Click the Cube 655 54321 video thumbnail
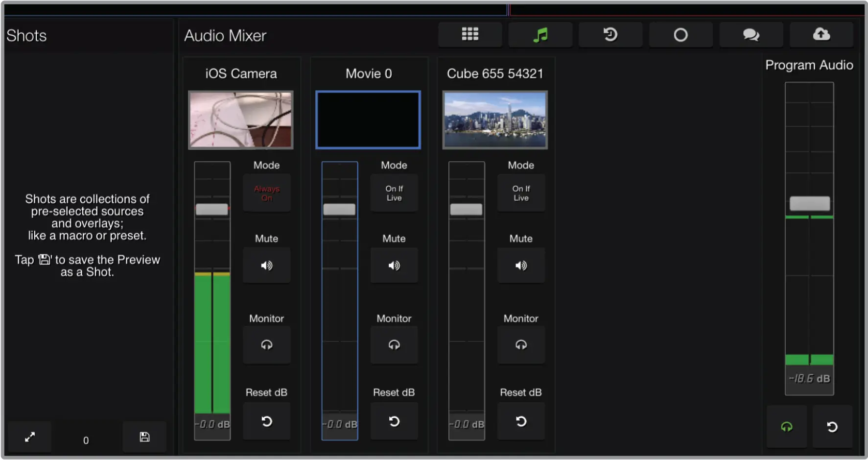Image resolution: width=868 pixels, height=460 pixels. pos(495,119)
